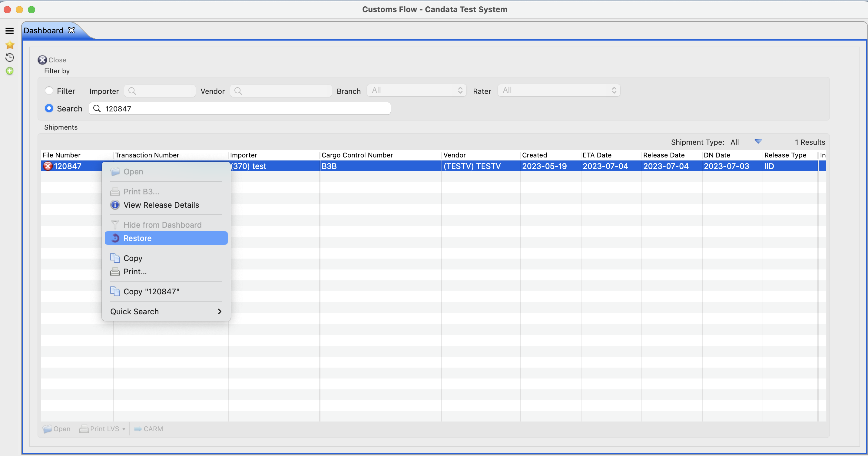Viewport: 868px width, 456px height.
Task: Choose Print... from context menu
Action: point(166,271)
